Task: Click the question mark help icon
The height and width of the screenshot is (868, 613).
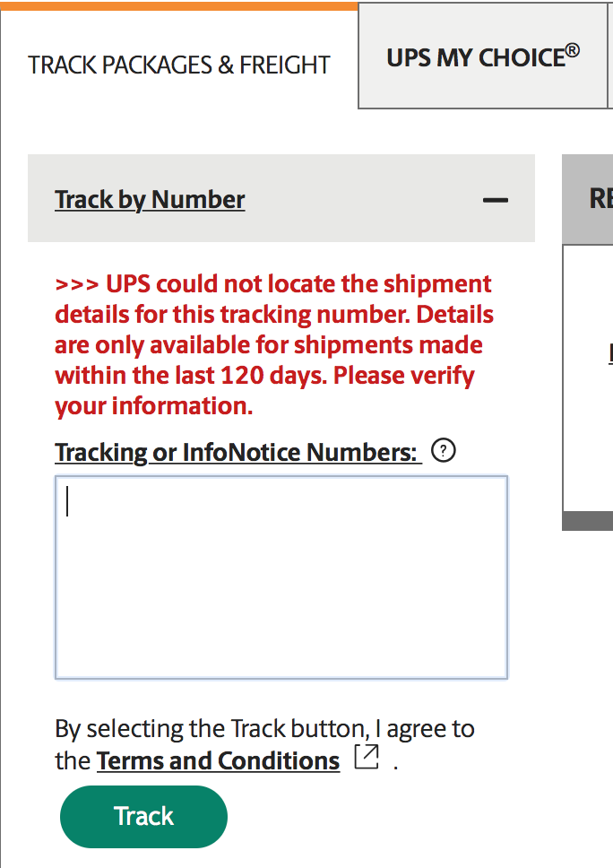Action: pos(444,451)
